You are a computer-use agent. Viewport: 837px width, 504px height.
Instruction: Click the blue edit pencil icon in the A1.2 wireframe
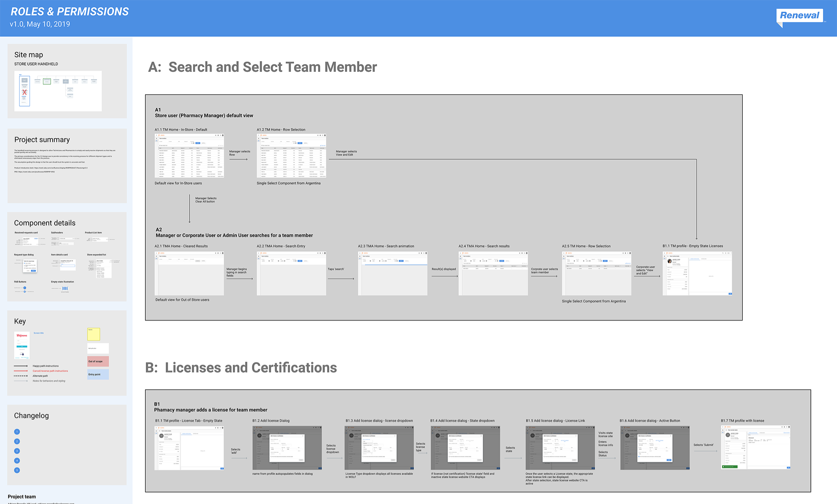pos(321,146)
